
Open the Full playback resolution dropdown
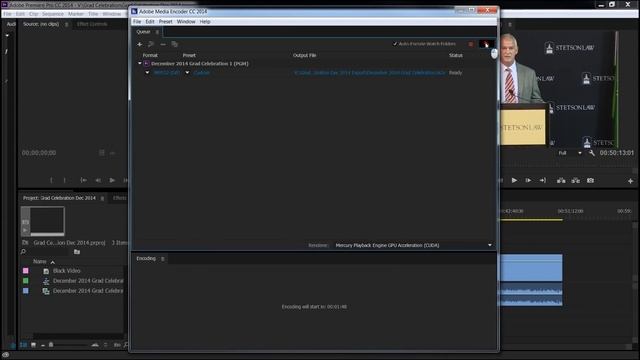570,153
